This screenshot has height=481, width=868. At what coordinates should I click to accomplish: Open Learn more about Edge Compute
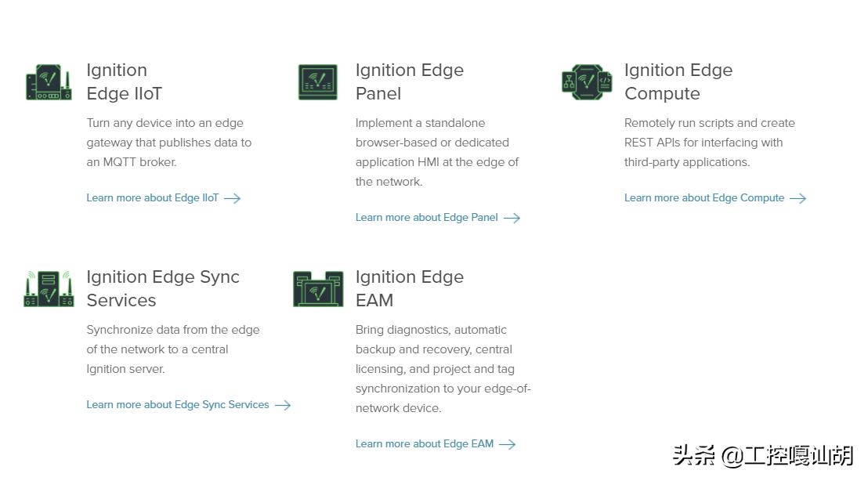pyautogui.click(x=703, y=198)
